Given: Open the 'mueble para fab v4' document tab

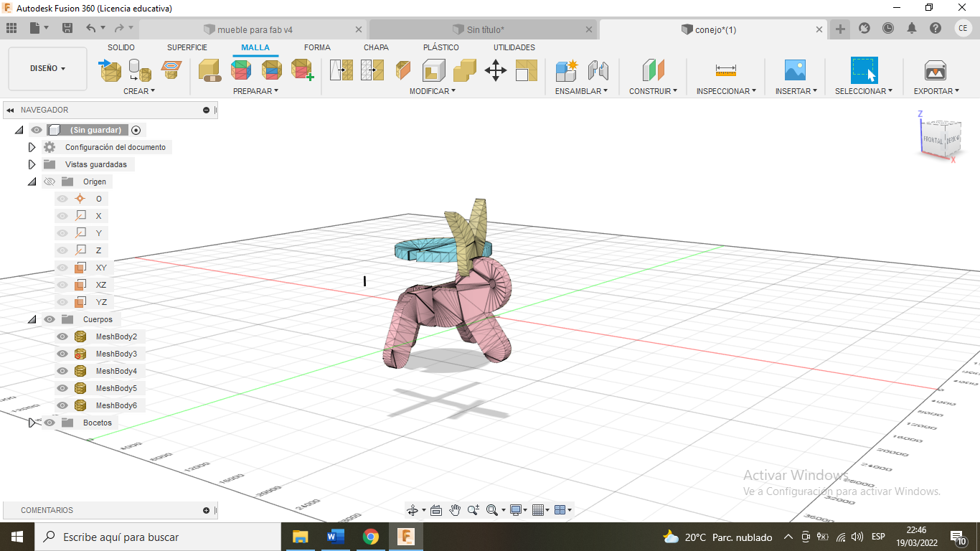Looking at the screenshot, I should (255, 29).
